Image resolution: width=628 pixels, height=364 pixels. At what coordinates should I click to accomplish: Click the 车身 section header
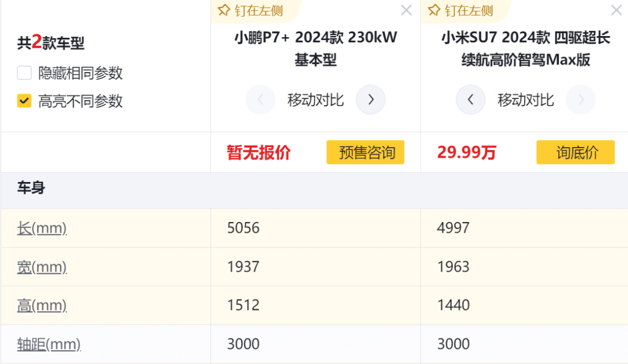click(31, 188)
